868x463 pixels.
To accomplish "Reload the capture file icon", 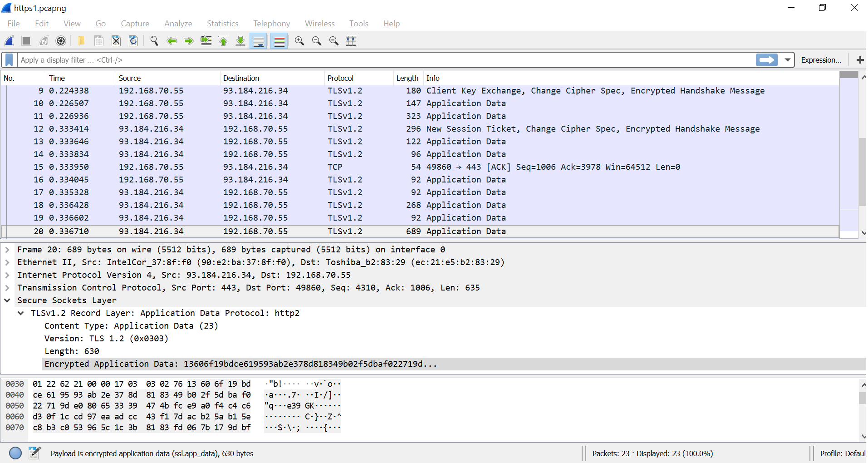I will click(x=133, y=41).
